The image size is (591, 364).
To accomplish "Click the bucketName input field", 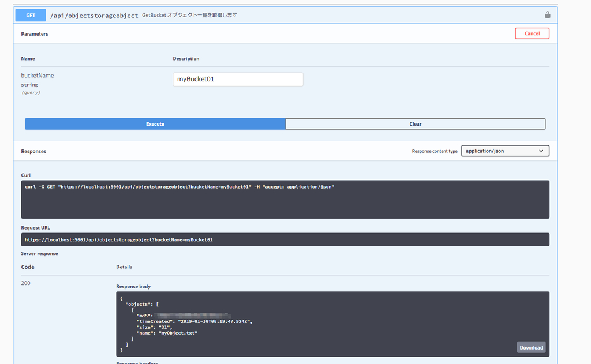I will click(238, 79).
